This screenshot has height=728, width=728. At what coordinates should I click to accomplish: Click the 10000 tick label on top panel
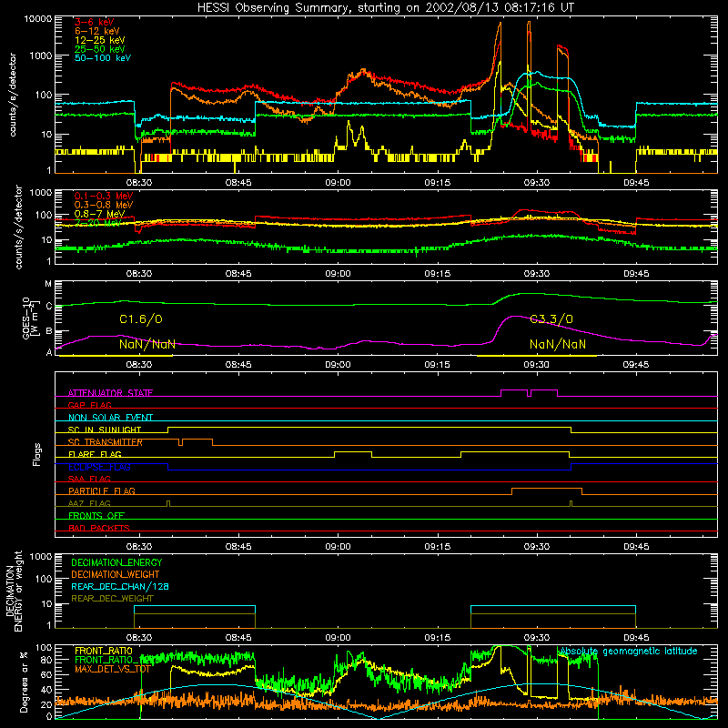coord(38,19)
